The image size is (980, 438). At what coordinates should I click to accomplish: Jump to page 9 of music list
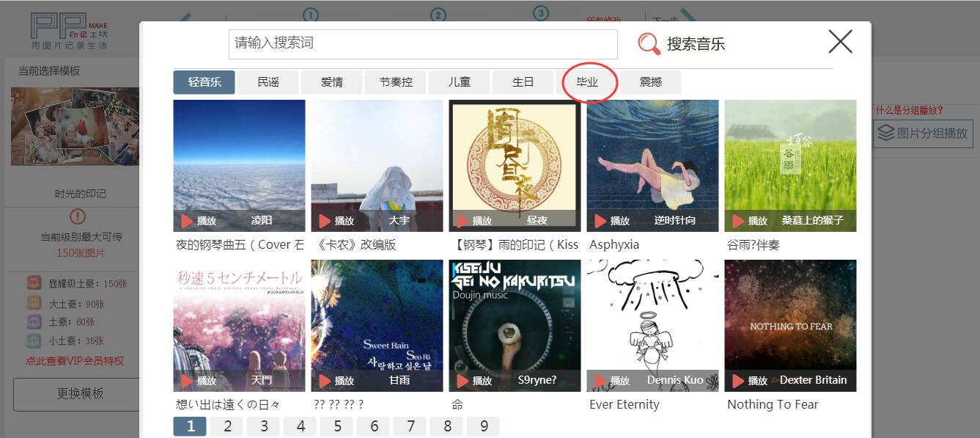[x=484, y=426]
